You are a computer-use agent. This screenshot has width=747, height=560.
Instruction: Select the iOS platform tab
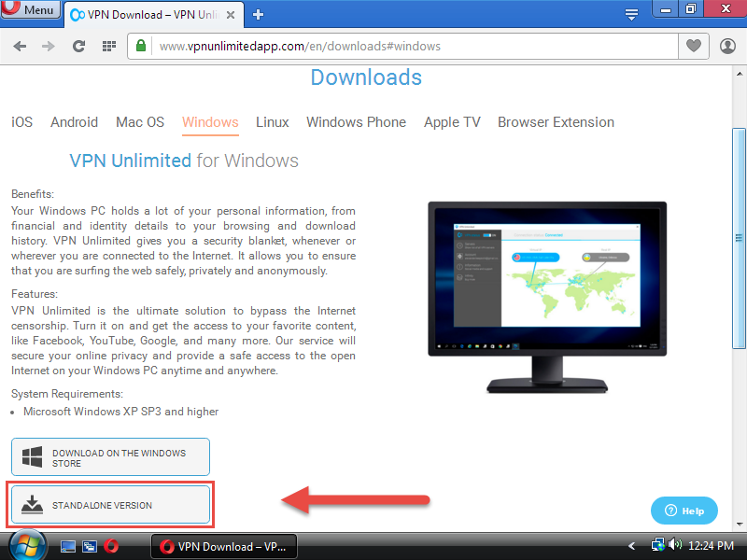[21, 122]
